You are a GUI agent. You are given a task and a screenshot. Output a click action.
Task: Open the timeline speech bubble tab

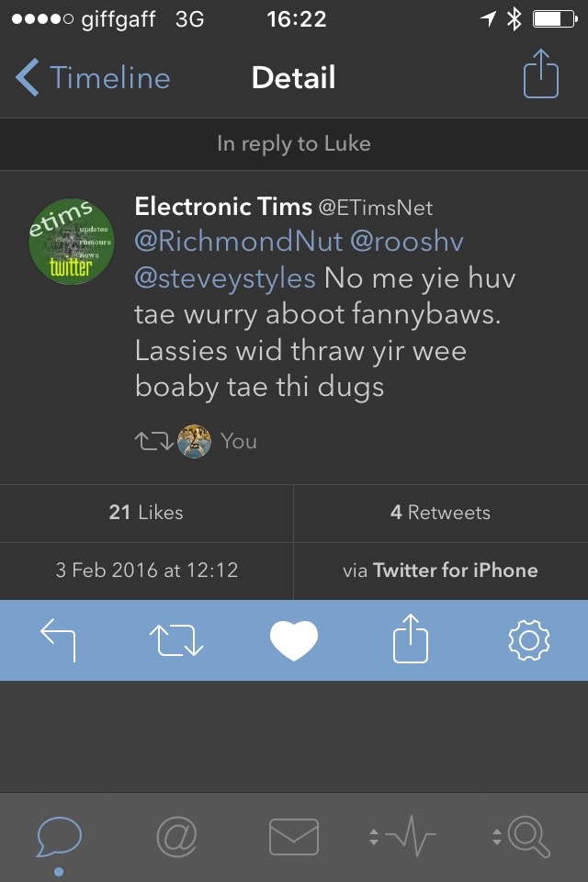pyautogui.click(x=60, y=838)
